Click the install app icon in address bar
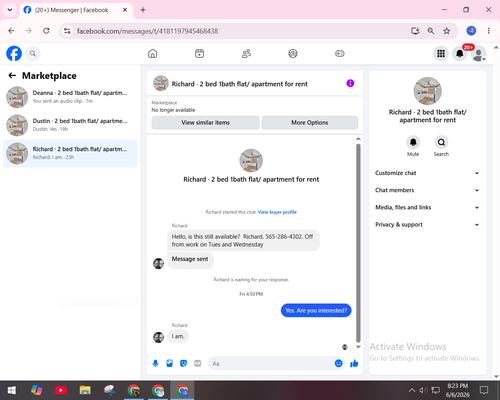500x400 pixels. (415, 31)
